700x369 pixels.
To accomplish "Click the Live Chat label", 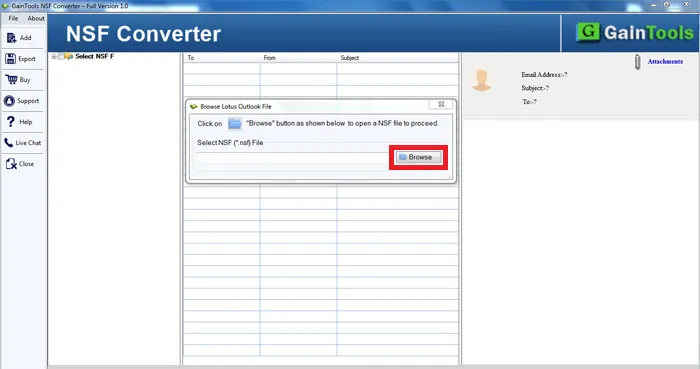I will click(x=28, y=143).
